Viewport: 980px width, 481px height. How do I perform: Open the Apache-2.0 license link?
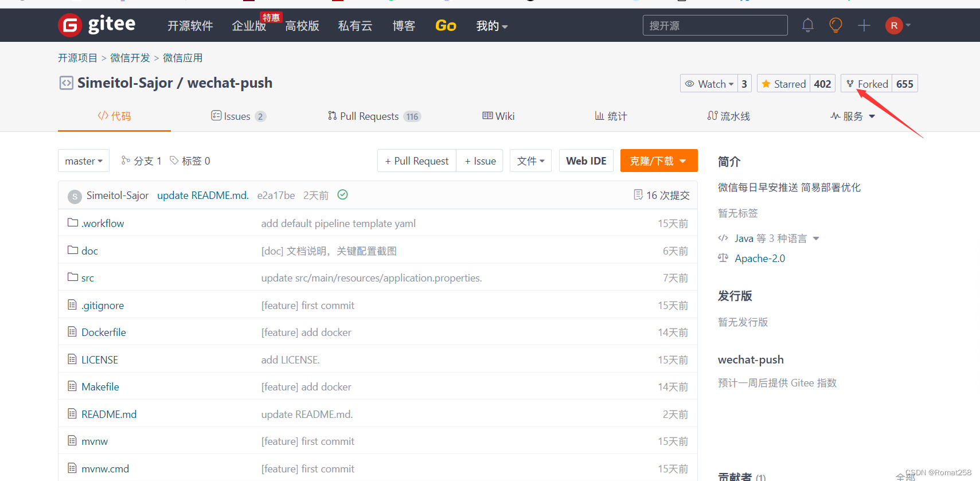[x=760, y=258]
